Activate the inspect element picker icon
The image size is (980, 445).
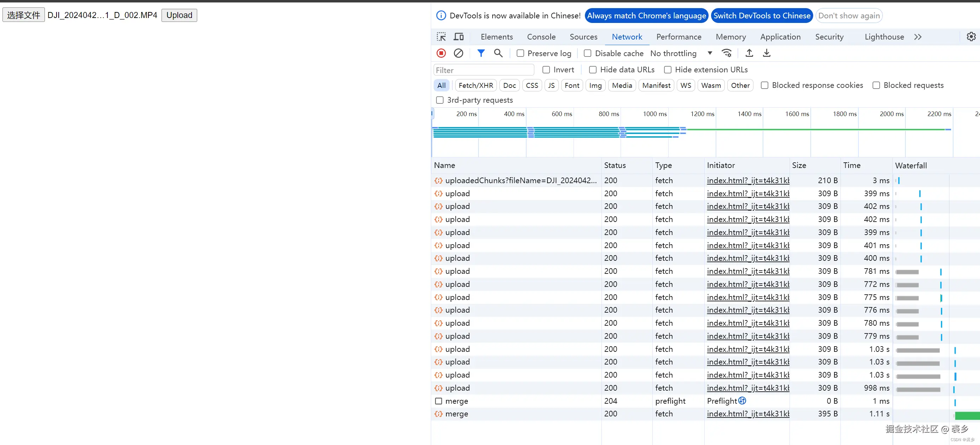[441, 37]
